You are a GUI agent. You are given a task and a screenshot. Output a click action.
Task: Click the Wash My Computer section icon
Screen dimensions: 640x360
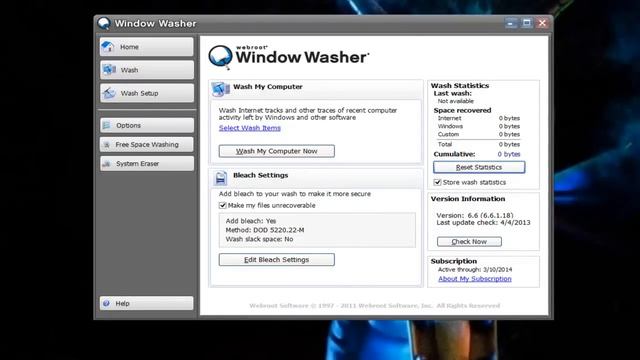point(221,89)
